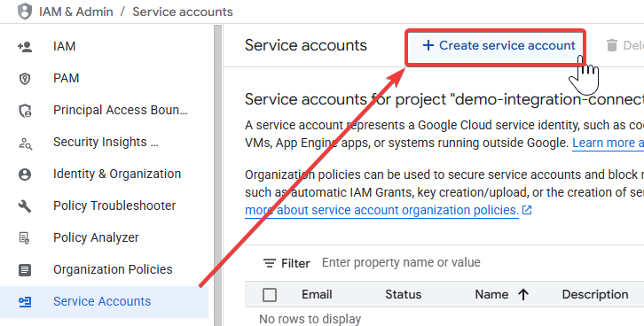The height and width of the screenshot is (326, 644).
Task: Click the Policy Troubleshooter wrench icon
Action: (x=25, y=206)
